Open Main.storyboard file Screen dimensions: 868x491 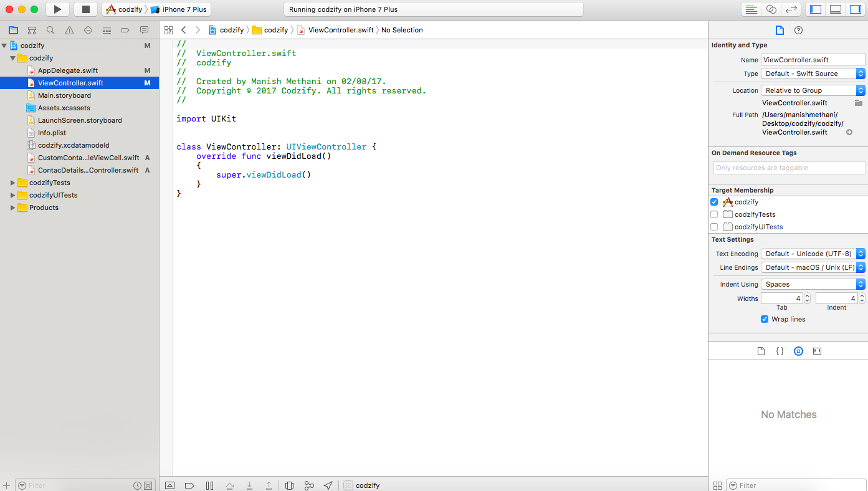click(64, 95)
